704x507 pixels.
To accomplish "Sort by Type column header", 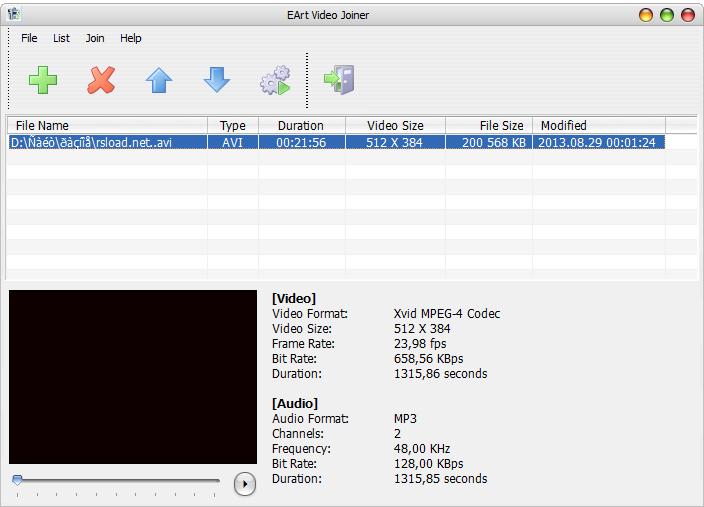I will (233, 125).
